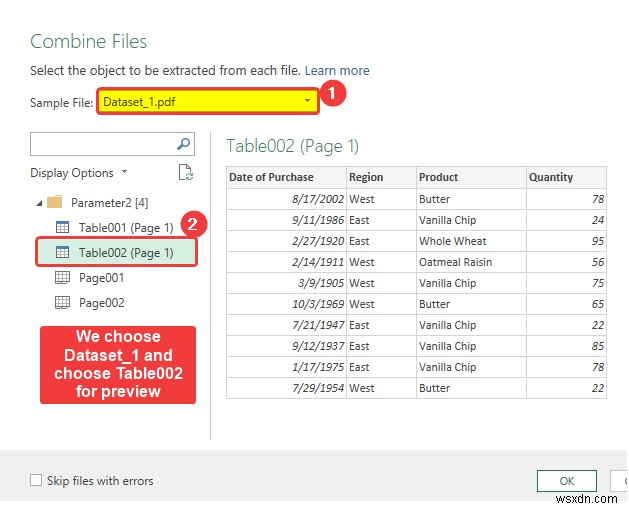Screen dimensions: 629x509
Task: Click the date cell 7/21/1947
Action: point(286,325)
